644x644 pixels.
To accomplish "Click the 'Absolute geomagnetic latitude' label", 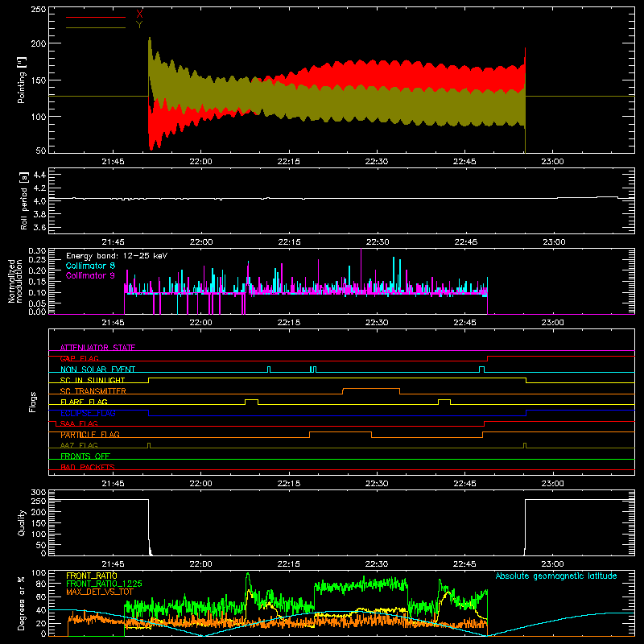I will (556, 576).
